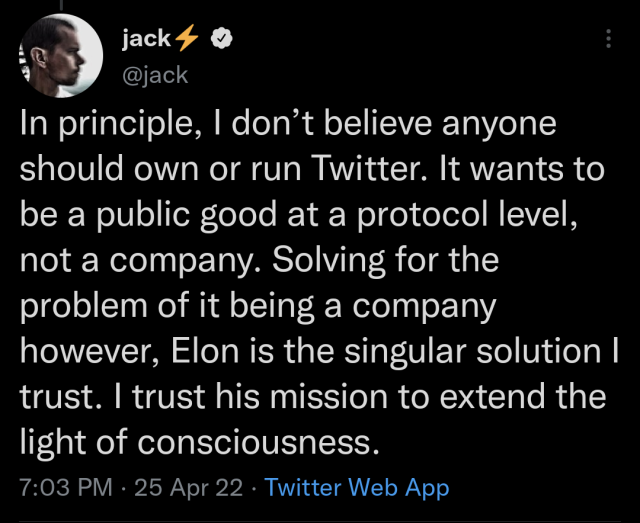This screenshot has height=523, width=640.
Task: Click the Twitter Web App source link
Action: tap(357, 488)
